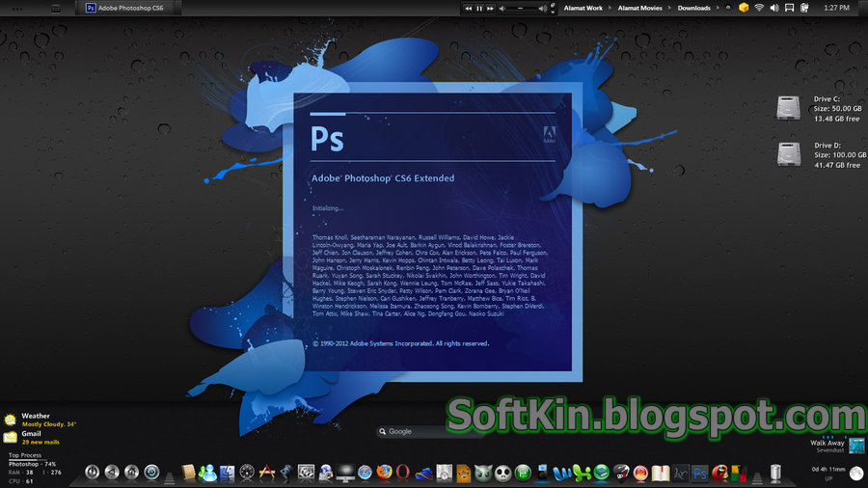
Task: Launch Photoshop from the dock
Action: [700, 474]
